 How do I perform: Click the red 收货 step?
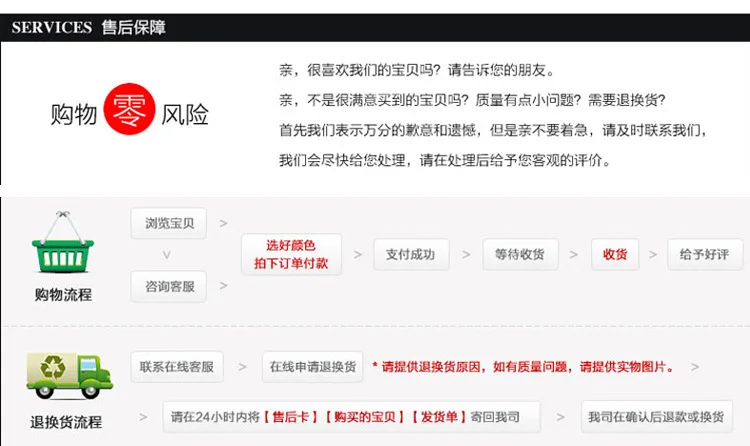click(615, 254)
